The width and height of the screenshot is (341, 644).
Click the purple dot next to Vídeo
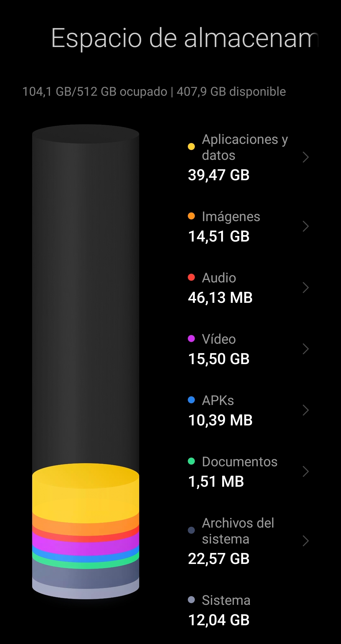[x=191, y=339]
